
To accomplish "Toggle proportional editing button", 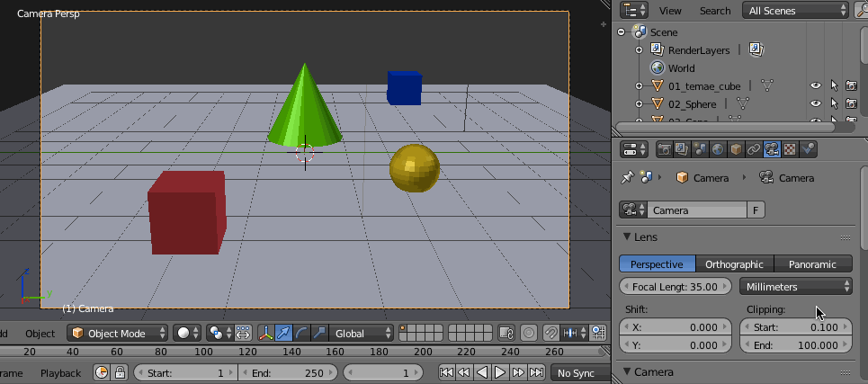I will coord(529,333).
